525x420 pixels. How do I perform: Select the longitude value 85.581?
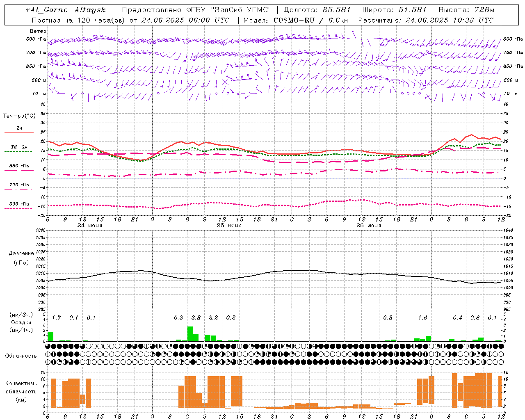337,10
